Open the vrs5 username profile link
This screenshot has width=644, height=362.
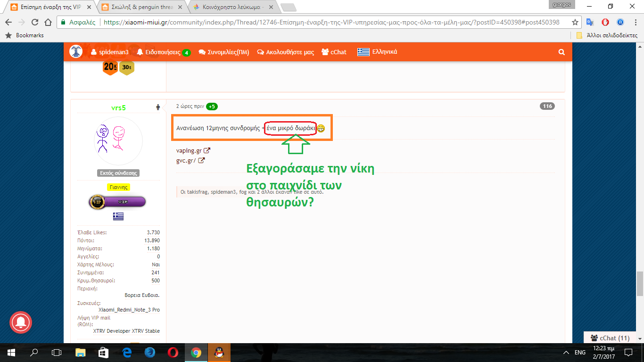(118, 108)
